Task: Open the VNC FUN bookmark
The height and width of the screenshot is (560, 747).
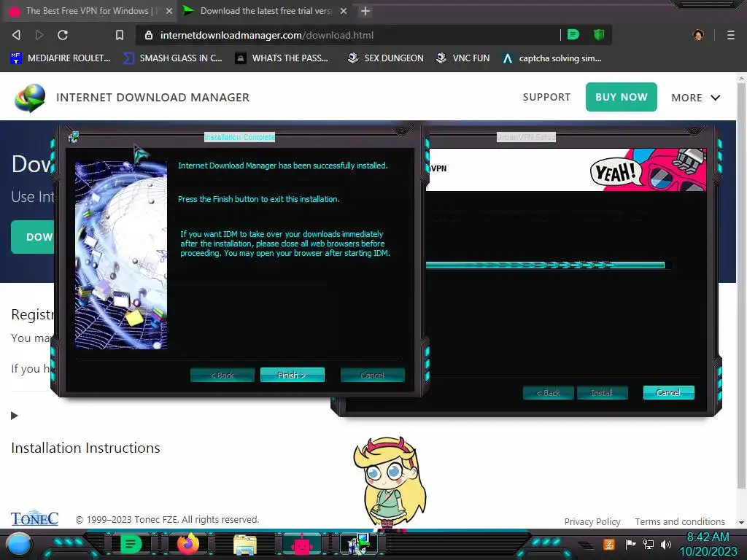Action: pyautogui.click(x=463, y=58)
